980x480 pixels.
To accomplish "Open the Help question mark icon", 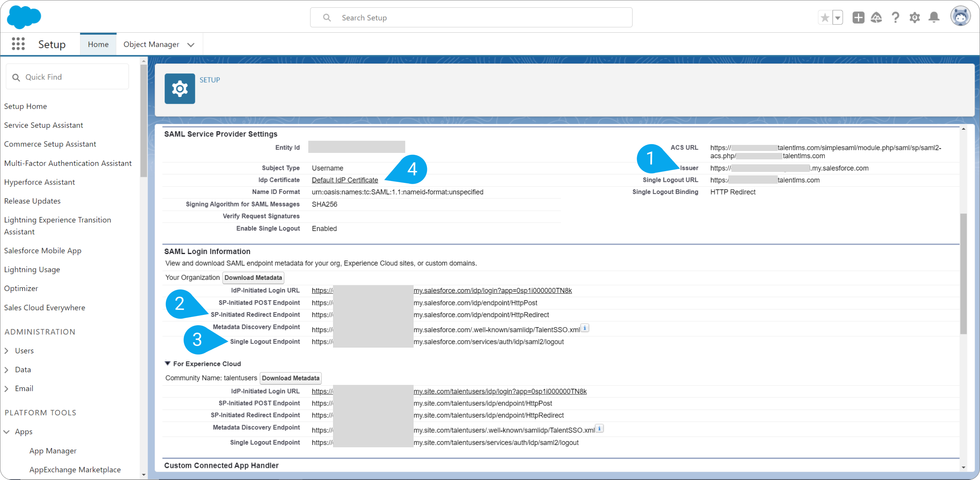I will (895, 17).
